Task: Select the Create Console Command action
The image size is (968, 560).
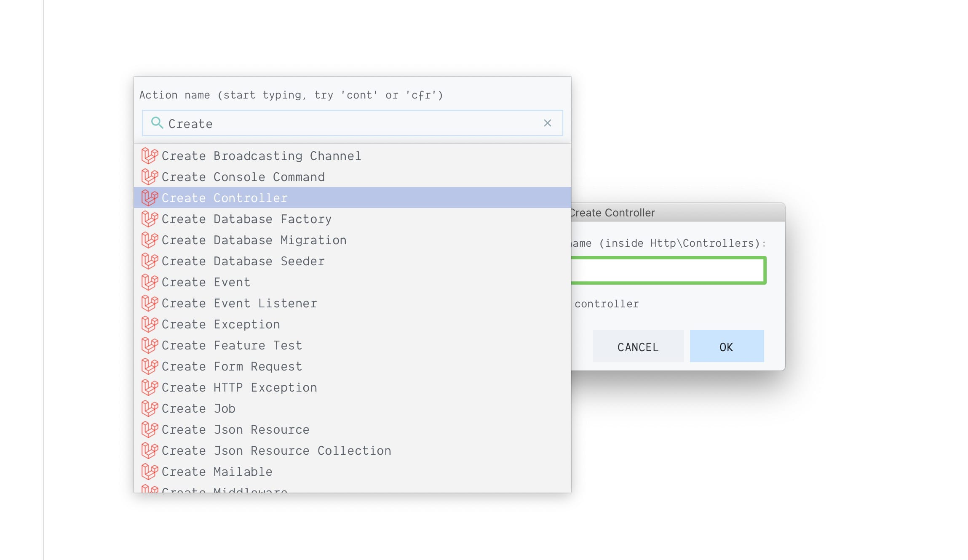Action: pyautogui.click(x=243, y=176)
